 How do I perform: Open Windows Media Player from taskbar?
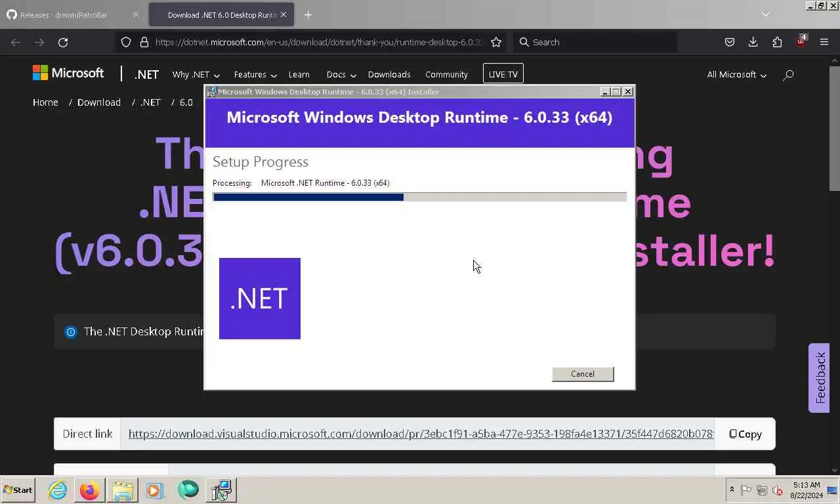click(x=155, y=490)
